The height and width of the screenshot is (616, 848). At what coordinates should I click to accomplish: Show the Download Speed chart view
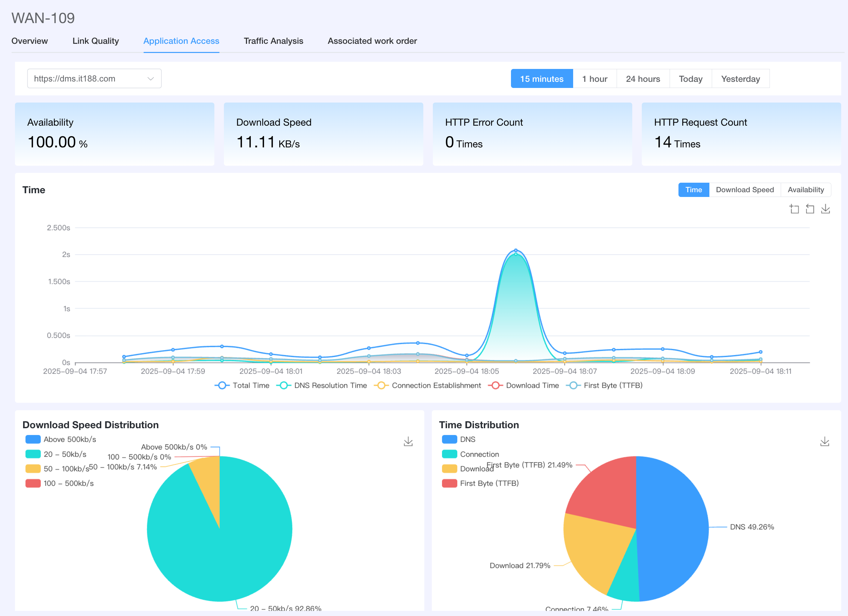[744, 189]
